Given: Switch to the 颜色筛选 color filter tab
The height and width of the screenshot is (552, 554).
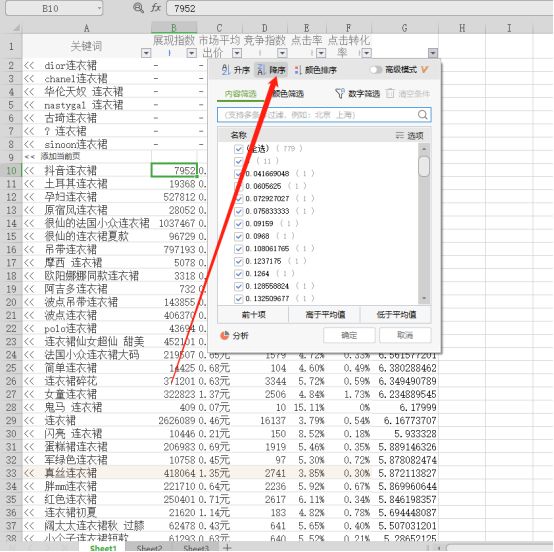Looking at the screenshot, I should point(288,94).
